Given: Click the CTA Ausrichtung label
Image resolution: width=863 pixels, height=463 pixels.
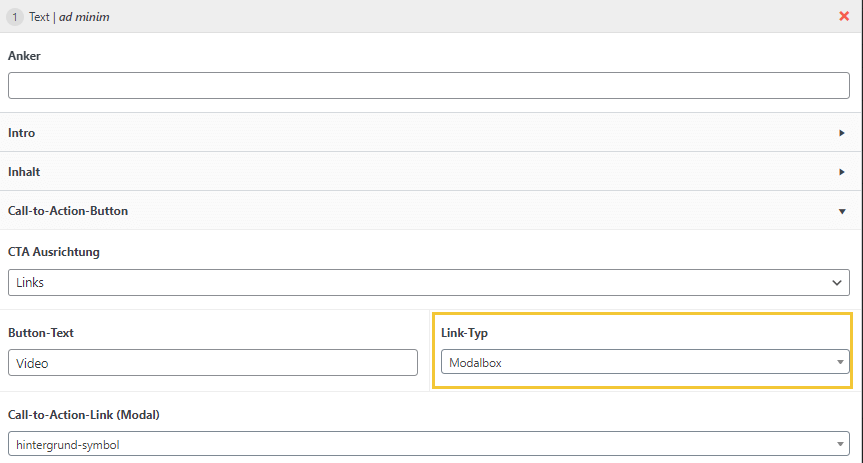Looking at the screenshot, I should click(54, 252).
